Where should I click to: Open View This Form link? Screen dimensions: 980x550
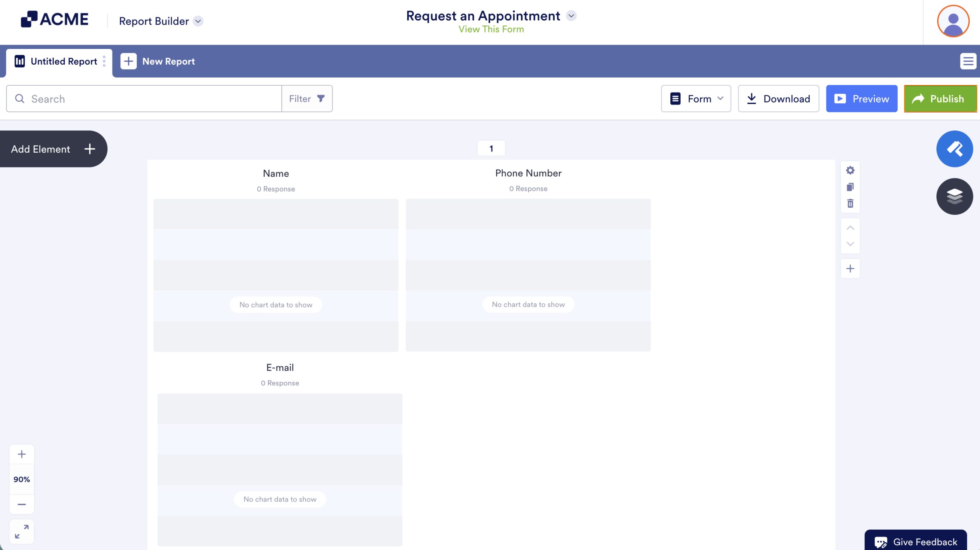(x=491, y=29)
